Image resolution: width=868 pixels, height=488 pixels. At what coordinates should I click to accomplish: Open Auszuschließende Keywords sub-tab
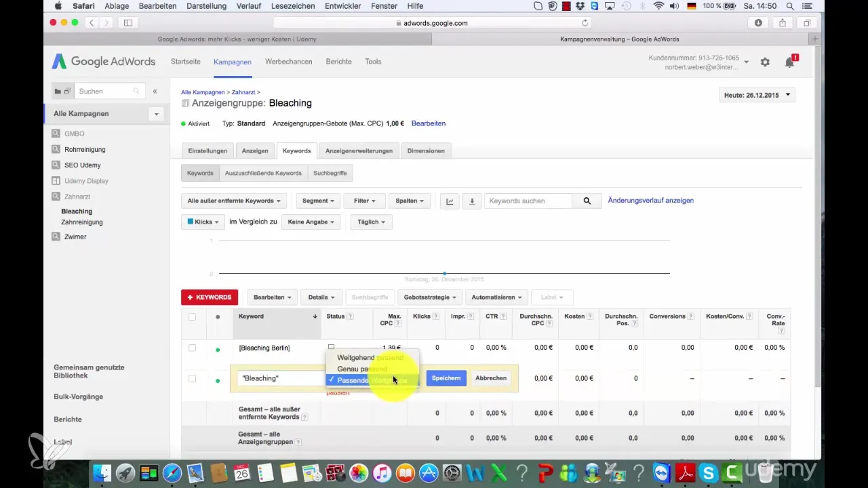click(263, 173)
